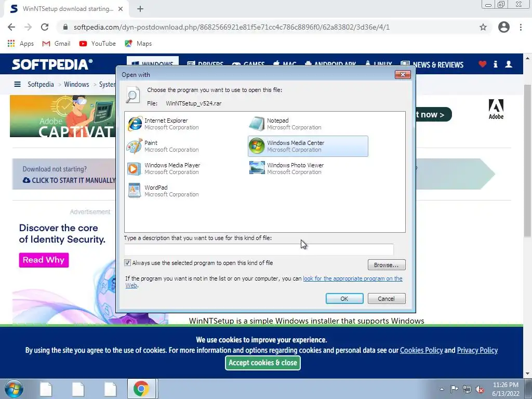The width and height of the screenshot is (532, 399).
Task: Open the Apps bookmark shortcut
Action: point(20,44)
